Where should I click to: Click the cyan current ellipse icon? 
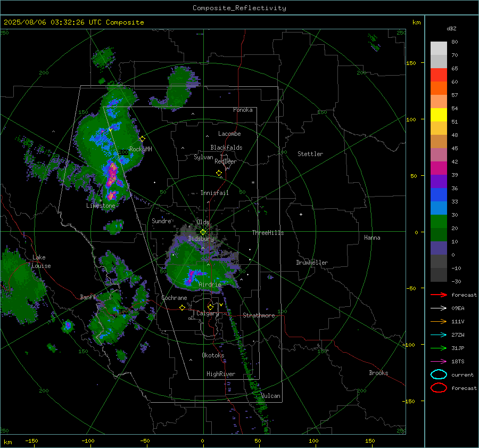(x=439, y=374)
